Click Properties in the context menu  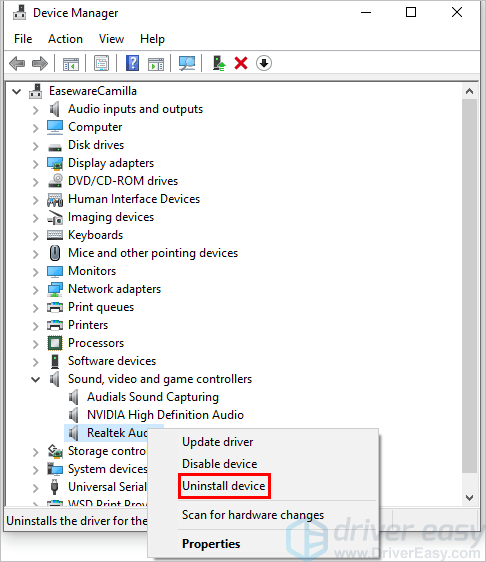pyautogui.click(x=211, y=544)
